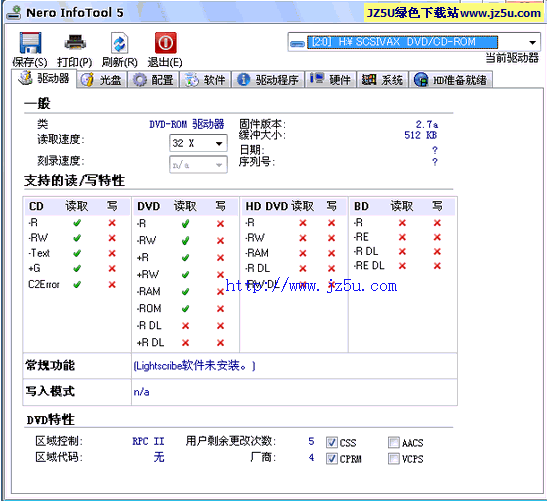Click the red X for BD -R DL read
The image size is (547, 501).
pyautogui.click(x=402, y=252)
